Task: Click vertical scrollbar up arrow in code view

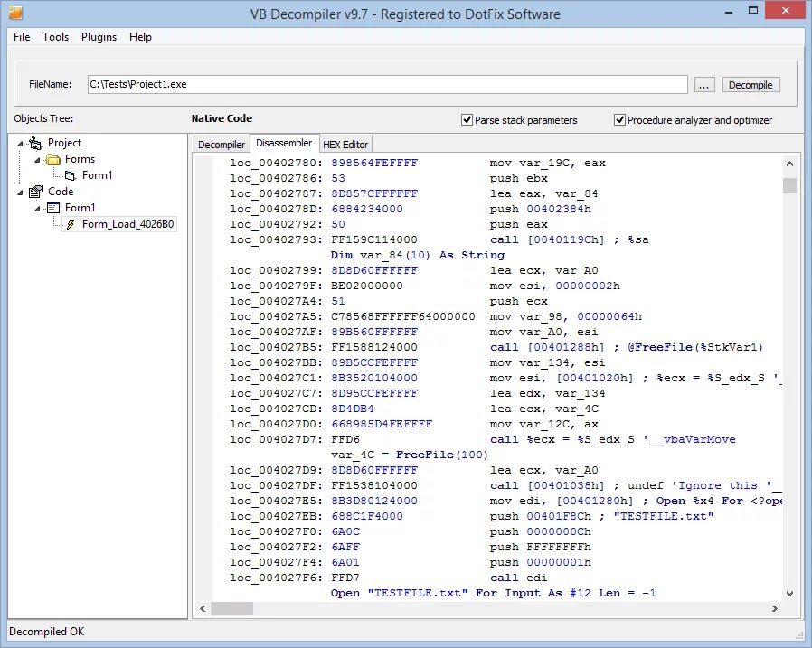Action: pos(789,164)
